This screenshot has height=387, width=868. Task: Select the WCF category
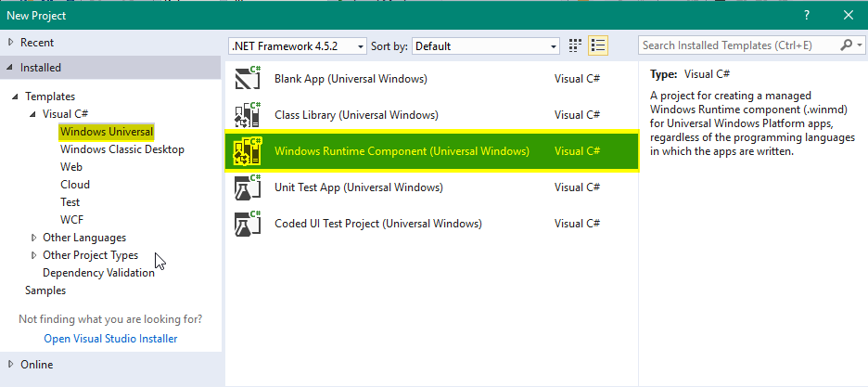72,220
